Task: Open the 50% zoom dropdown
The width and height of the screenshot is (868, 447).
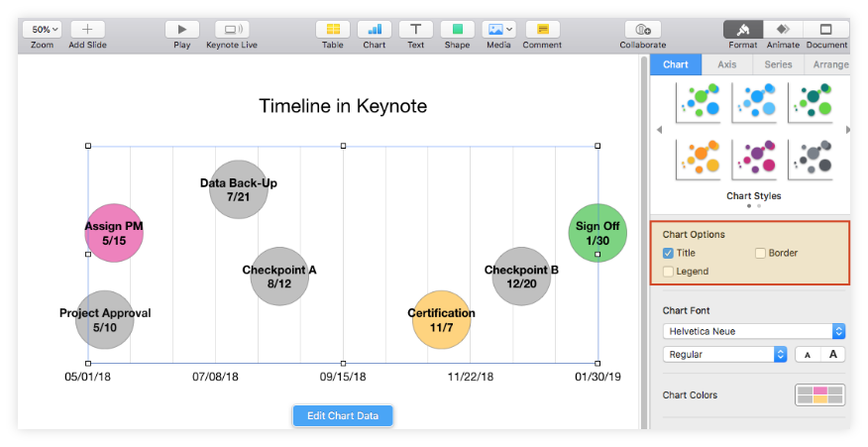Action: [x=42, y=30]
